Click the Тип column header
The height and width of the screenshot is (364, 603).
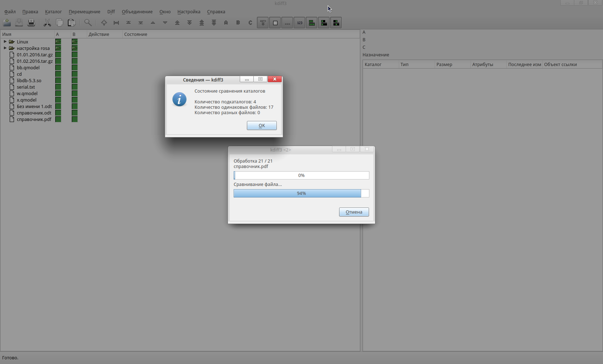coord(417,65)
